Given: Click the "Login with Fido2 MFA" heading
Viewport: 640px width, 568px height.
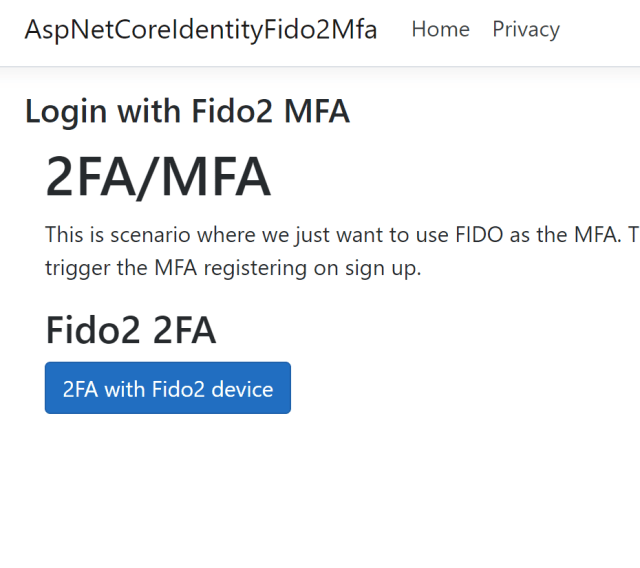Looking at the screenshot, I should (187, 111).
